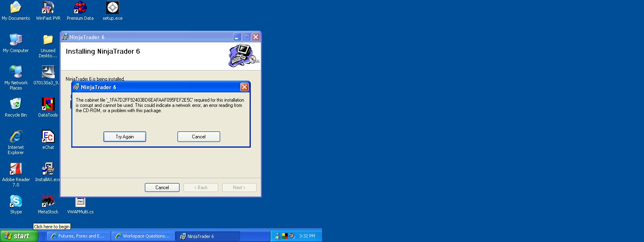Select the WinFast PVR shortcut icon
Screen dimensions: 644x242
pyautogui.click(x=48, y=11)
